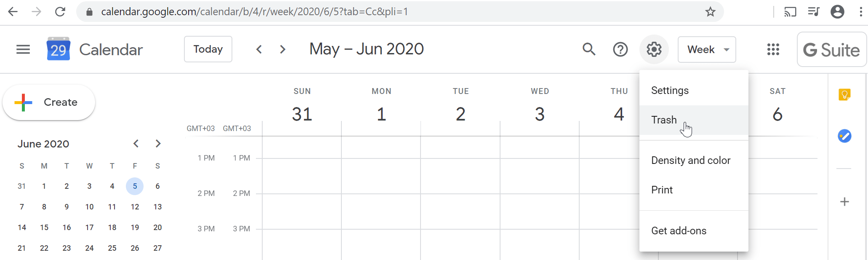Select June 5 in the mini calendar
Screen dimensions: 868x260
pyautogui.click(x=135, y=186)
